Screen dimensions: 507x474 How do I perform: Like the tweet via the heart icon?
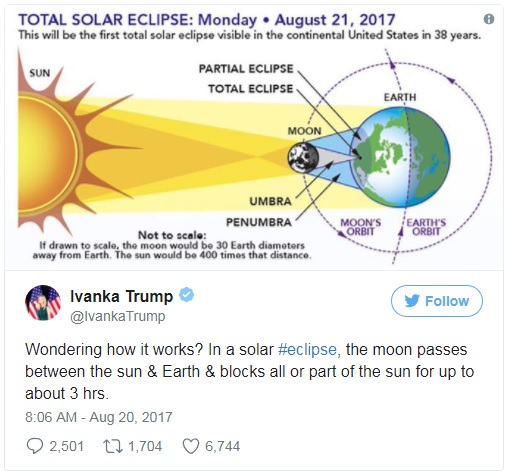[x=191, y=446]
